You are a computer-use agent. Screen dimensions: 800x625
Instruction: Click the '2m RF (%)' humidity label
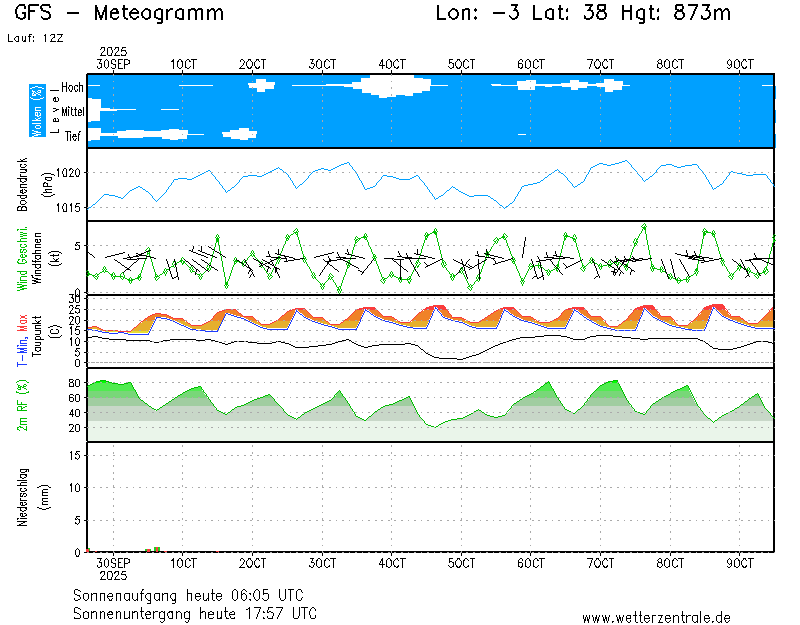click(x=22, y=405)
